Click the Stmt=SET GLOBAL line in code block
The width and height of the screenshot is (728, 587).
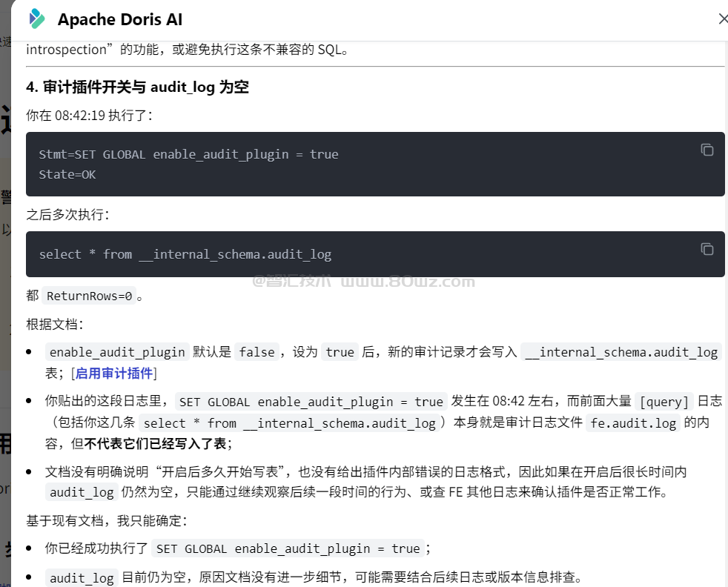pyautogui.click(x=188, y=154)
